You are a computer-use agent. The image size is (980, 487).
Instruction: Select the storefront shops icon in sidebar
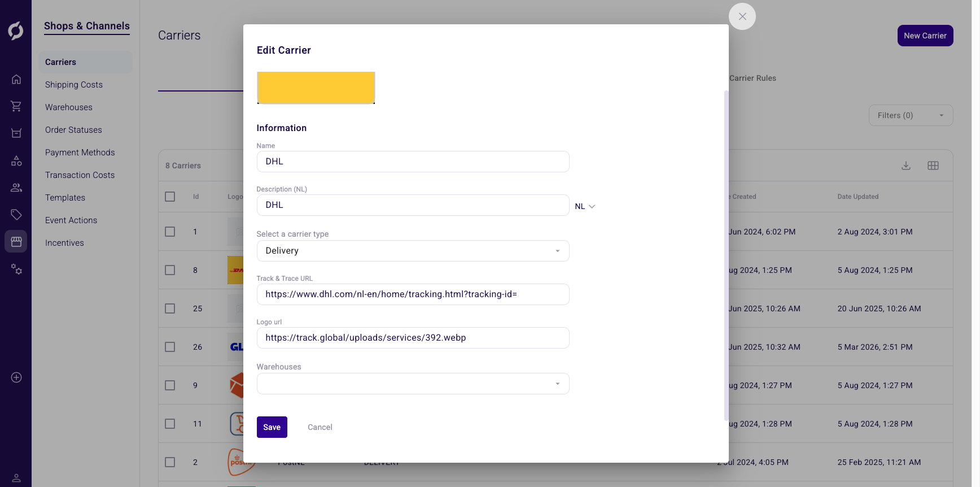(16, 242)
